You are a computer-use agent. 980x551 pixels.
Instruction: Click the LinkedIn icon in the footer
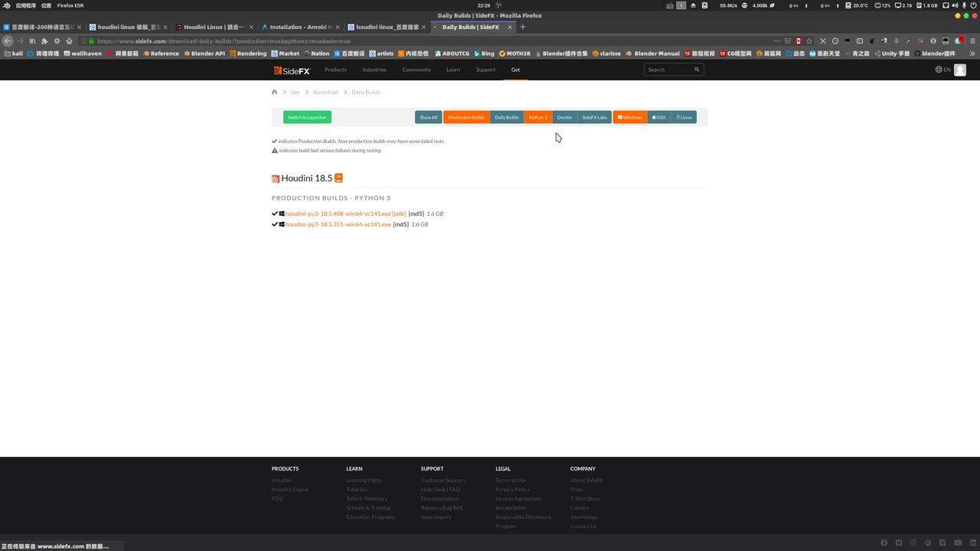click(972, 543)
